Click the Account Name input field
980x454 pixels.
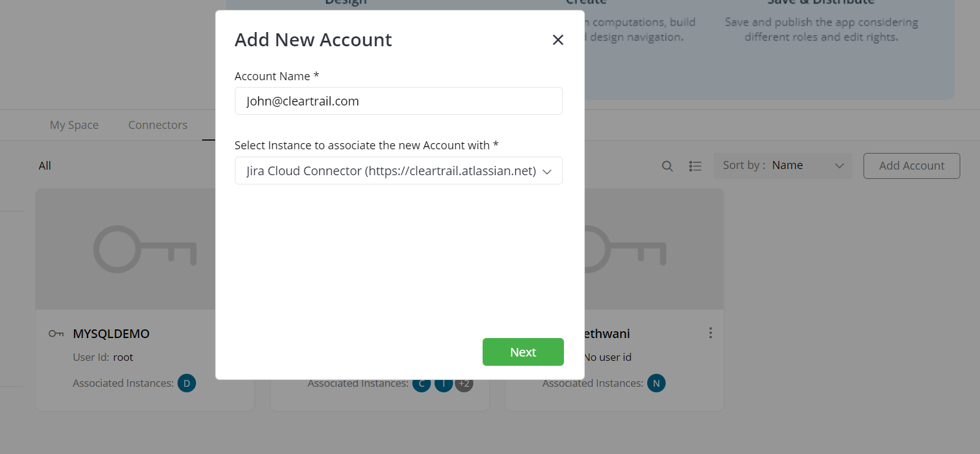click(398, 101)
